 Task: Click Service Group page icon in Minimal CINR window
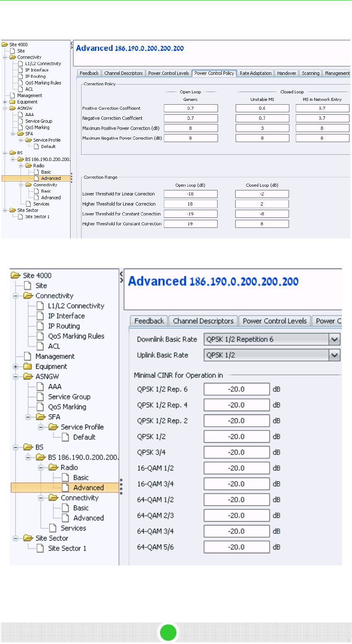[40, 397]
